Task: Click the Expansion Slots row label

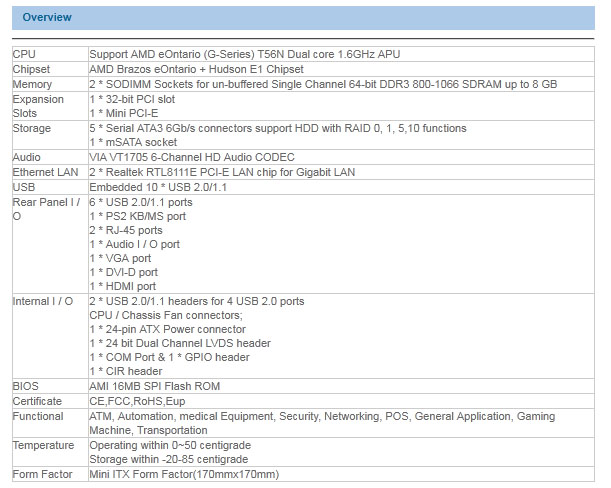Action: (x=38, y=107)
